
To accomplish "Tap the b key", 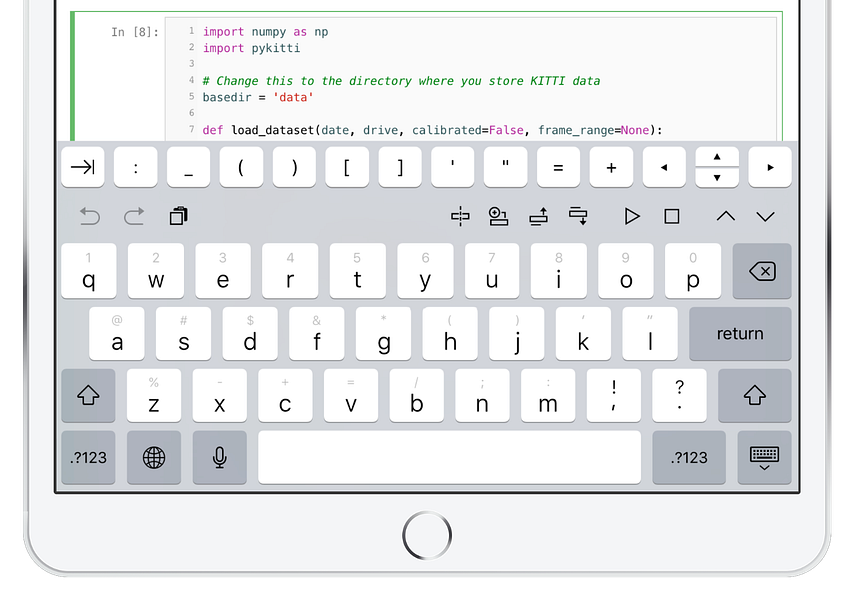I will [416, 396].
